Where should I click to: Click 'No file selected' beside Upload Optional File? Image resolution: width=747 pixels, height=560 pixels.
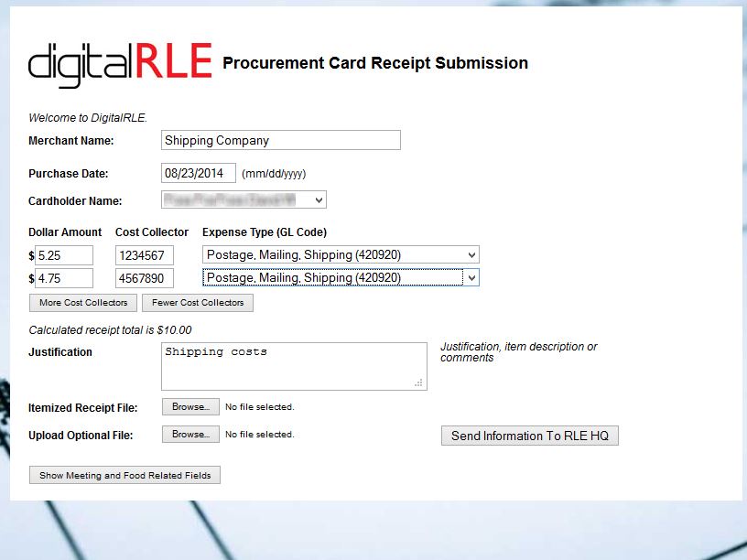tap(260, 435)
